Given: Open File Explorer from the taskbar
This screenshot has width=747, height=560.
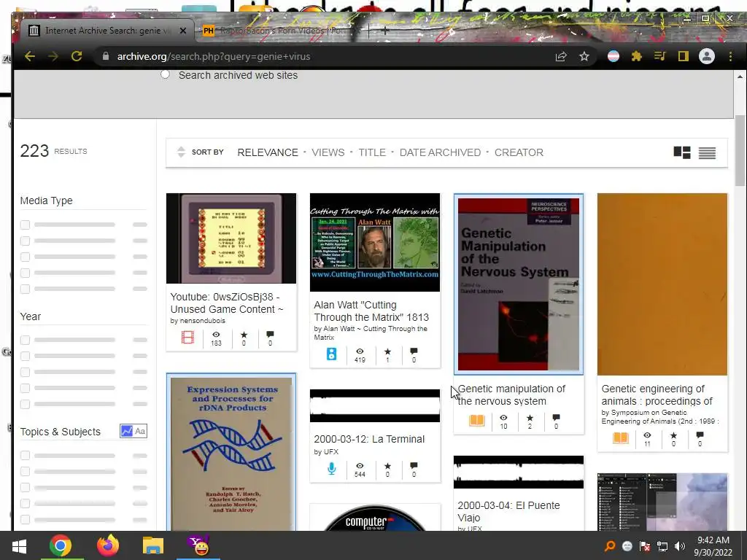Looking at the screenshot, I should [x=153, y=545].
